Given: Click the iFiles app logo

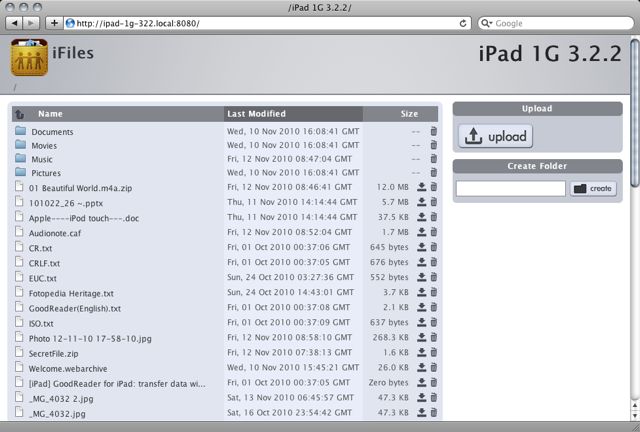Looking at the screenshot, I should (29, 57).
